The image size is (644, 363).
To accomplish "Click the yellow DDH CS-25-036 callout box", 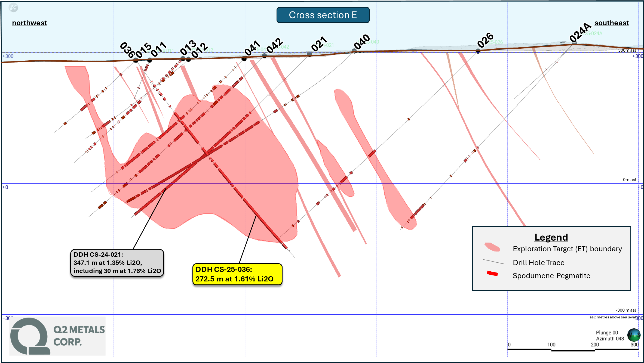I will 237,274.
